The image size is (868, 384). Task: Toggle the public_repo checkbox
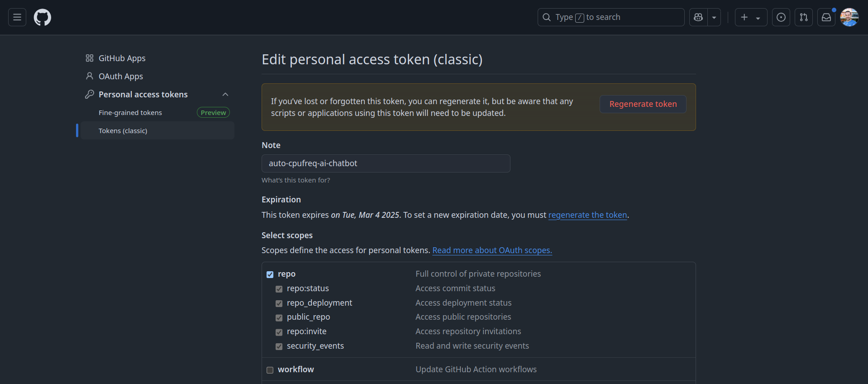[279, 317]
